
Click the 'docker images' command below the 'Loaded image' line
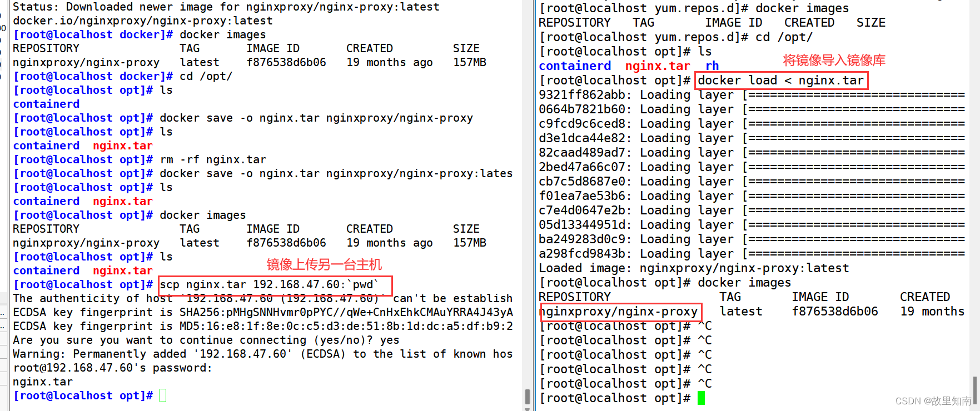(x=744, y=283)
